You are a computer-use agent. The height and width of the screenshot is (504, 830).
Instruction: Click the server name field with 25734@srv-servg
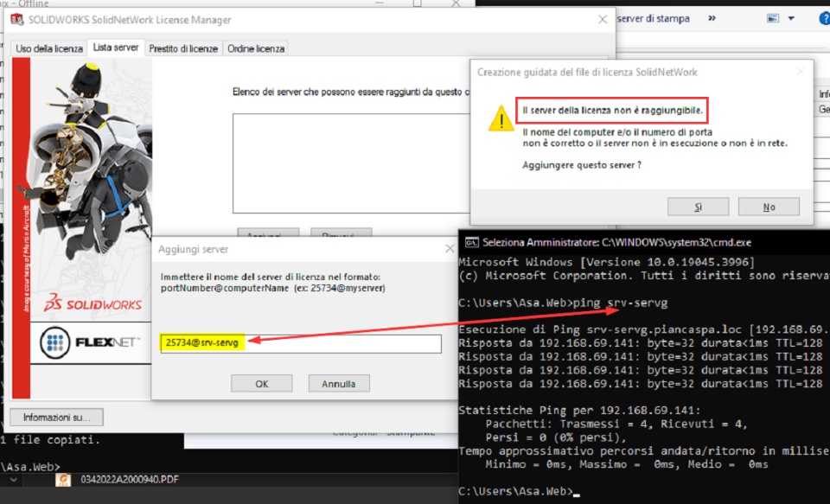tap(301, 343)
